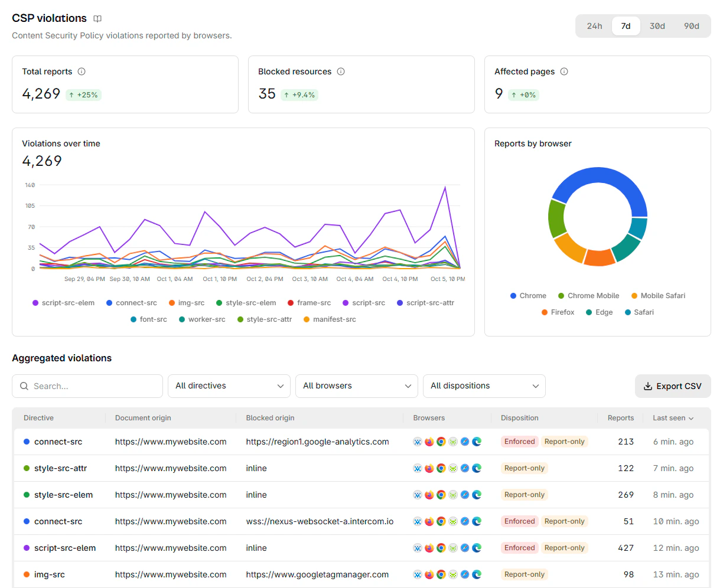Click the Document origin column header
723x588 pixels.
point(143,418)
